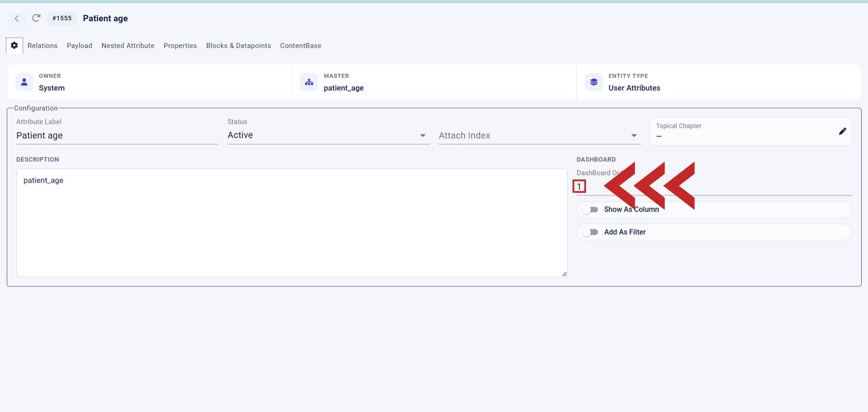Expand the Attach Index dropdown
The image size is (868, 412).
[540, 135]
